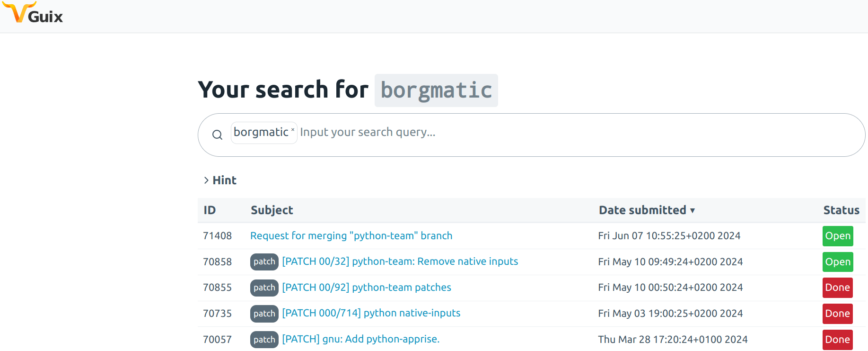This screenshot has height=351, width=868.
Task: Sort by ID column header
Action: point(210,210)
